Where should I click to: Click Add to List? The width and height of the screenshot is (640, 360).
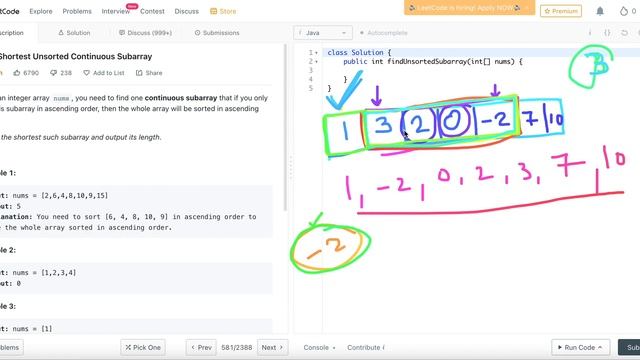tap(104, 73)
